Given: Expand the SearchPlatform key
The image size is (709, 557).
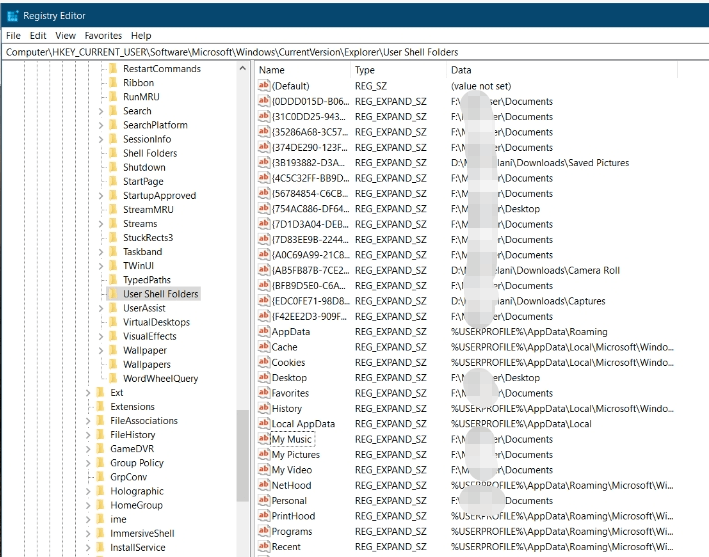Looking at the screenshot, I should tap(101, 125).
